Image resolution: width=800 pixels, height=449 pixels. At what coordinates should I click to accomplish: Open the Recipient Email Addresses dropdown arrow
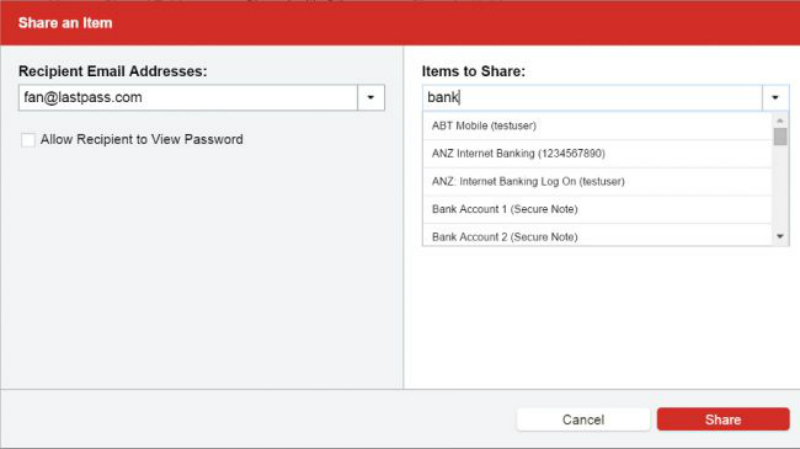click(371, 98)
